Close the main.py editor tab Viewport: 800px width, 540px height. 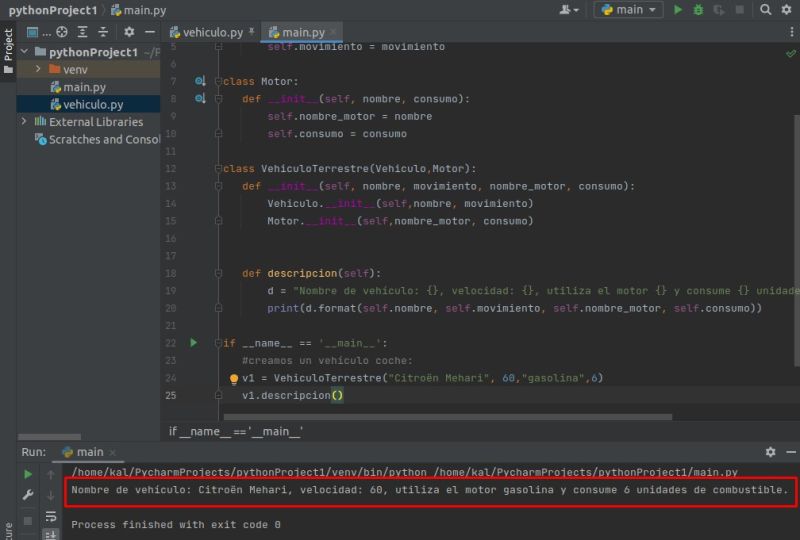333,32
